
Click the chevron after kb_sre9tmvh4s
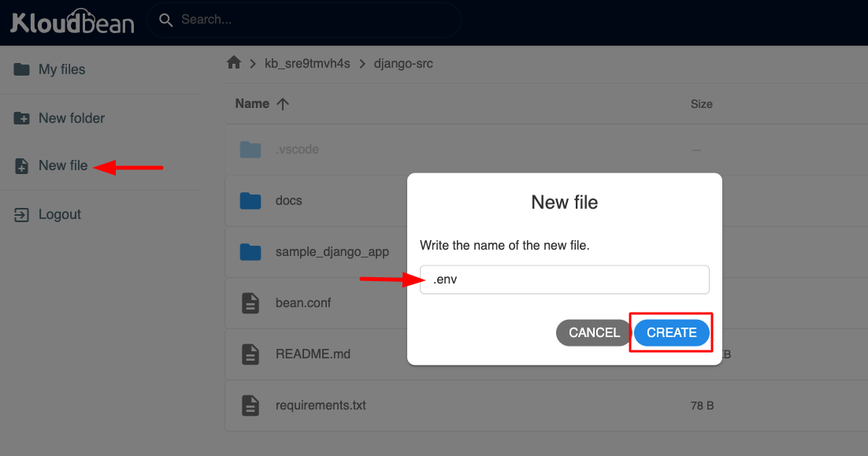point(363,63)
